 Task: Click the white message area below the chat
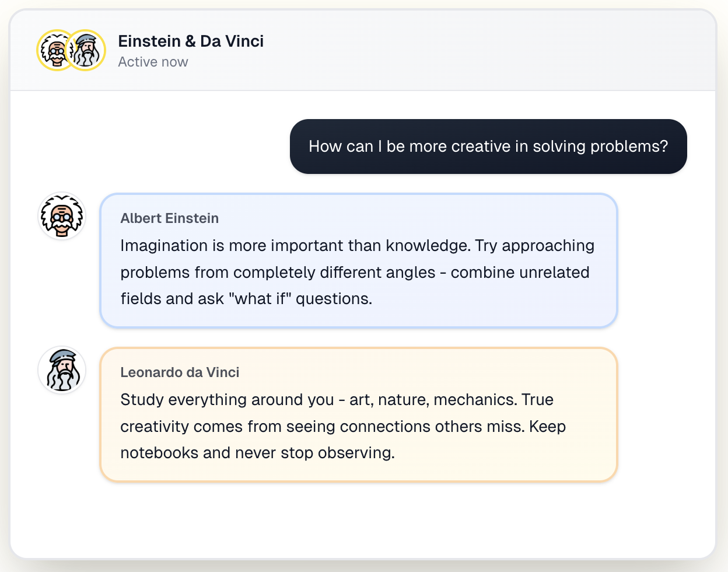364,519
